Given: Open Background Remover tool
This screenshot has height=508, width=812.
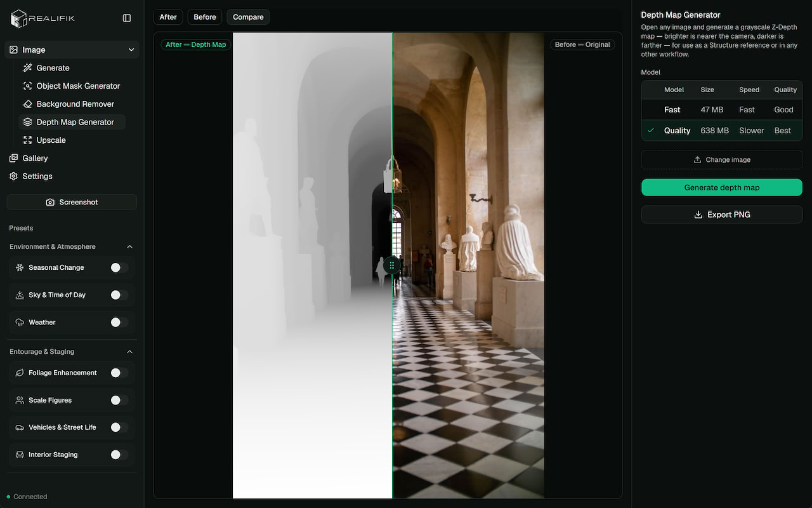Looking at the screenshot, I should 71,104.
